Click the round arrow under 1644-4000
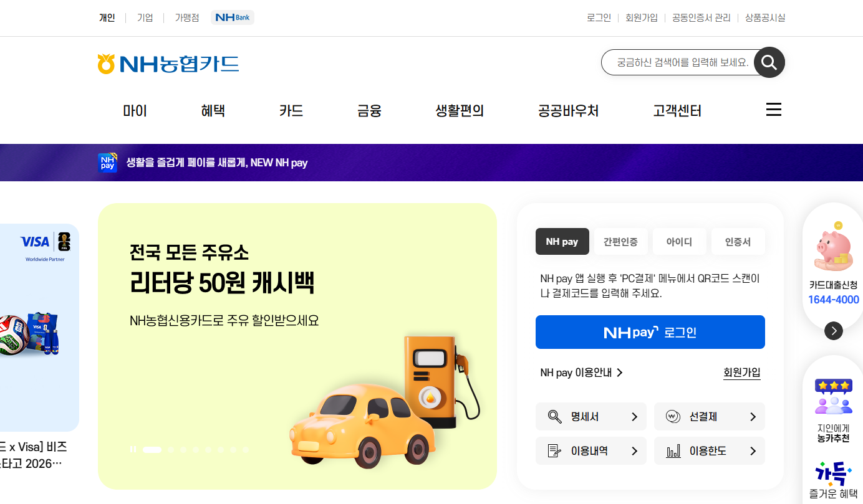Screen dimensions: 863x504 coord(834,330)
